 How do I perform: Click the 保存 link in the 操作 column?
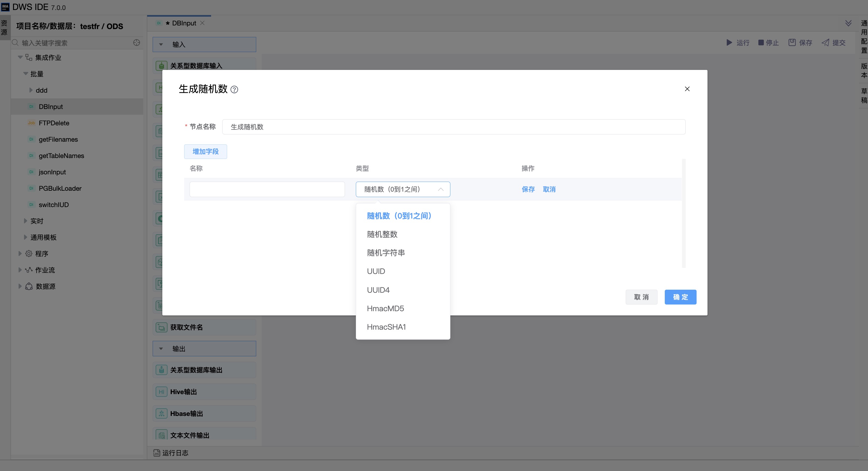click(x=528, y=189)
